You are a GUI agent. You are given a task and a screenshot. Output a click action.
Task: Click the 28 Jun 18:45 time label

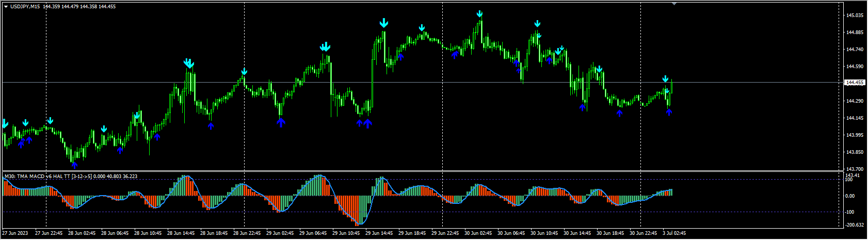214,233
